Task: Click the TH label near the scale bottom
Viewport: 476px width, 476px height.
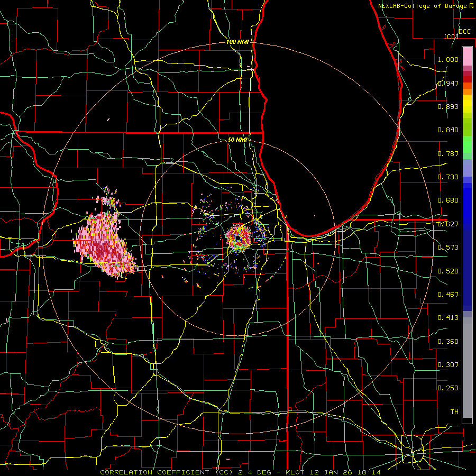Action: point(454,412)
